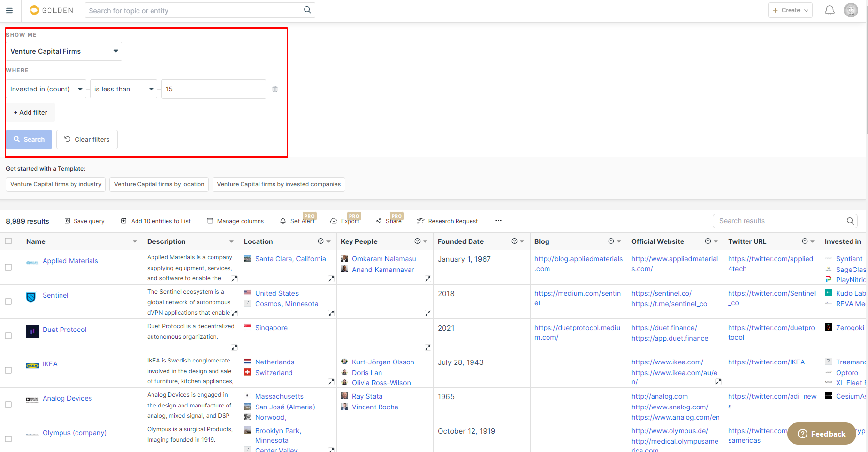Click the Twitter URL column help icon
The width and height of the screenshot is (868, 452).
805,241
